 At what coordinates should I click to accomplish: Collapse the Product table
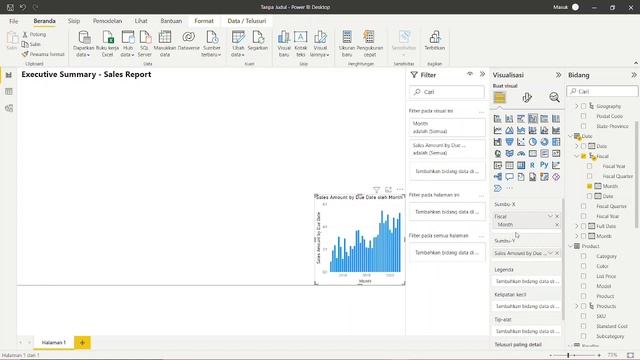click(x=571, y=246)
